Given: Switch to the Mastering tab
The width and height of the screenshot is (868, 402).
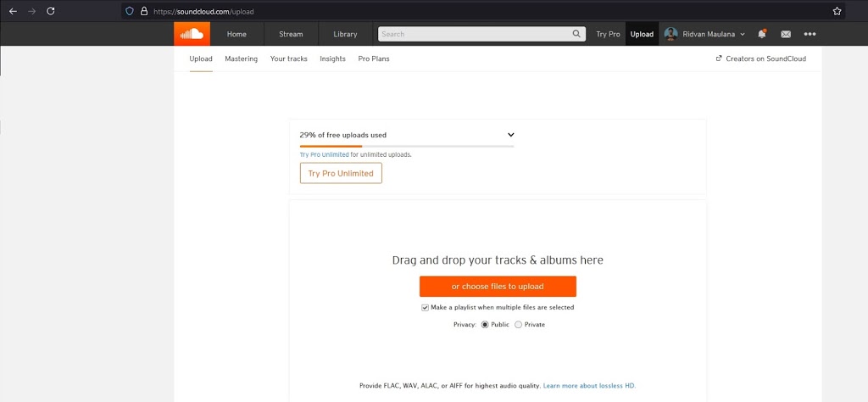Looking at the screenshot, I should click(242, 59).
